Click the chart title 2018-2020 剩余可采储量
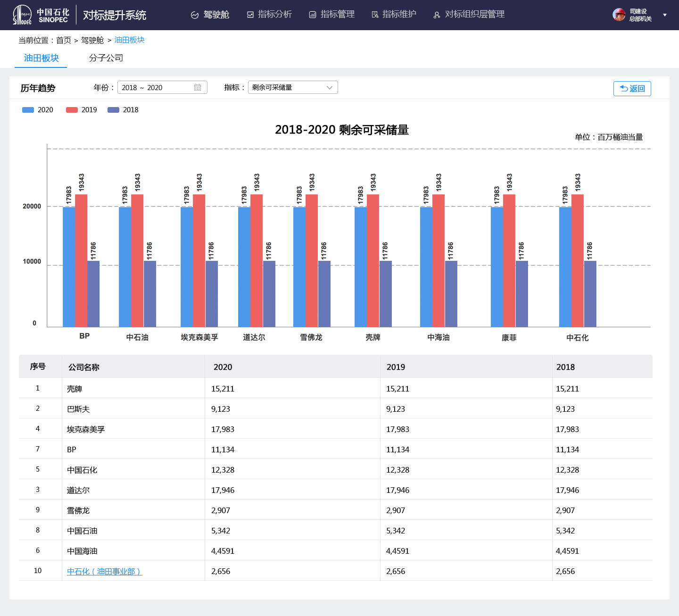Viewport: 679px width, 616px height. tap(342, 130)
